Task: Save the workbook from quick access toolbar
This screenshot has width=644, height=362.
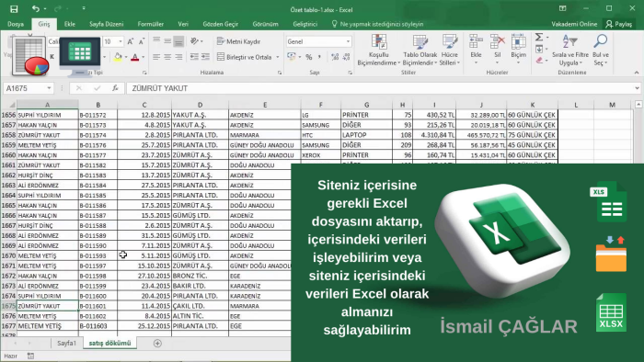Action: click(x=14, y=8)
